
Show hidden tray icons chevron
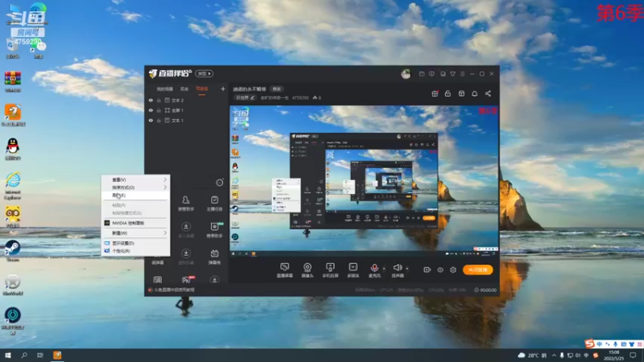click(x=554, y=356)
